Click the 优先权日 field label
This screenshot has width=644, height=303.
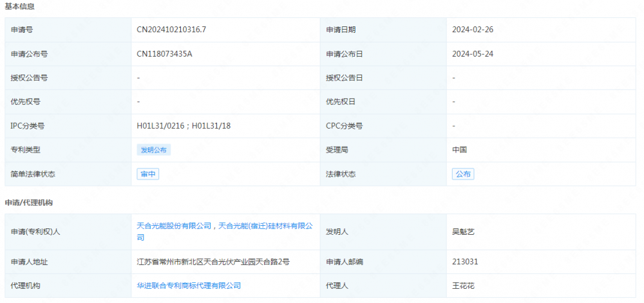[x=341, y=102]
